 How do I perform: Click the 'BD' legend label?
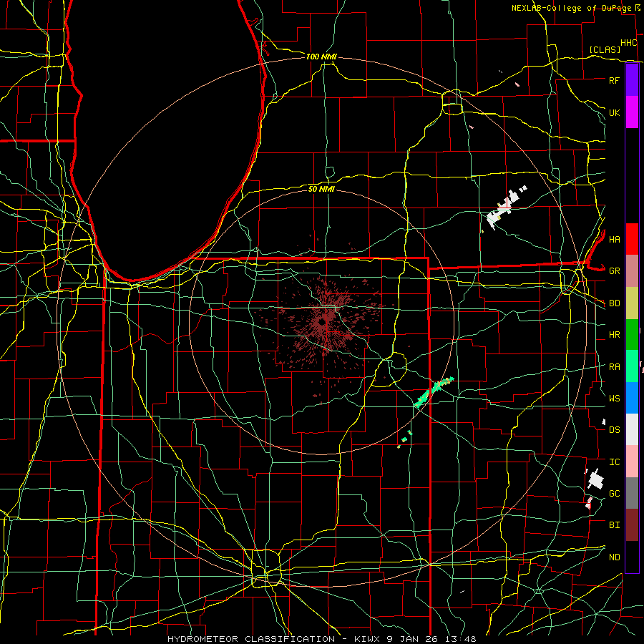click(x=614, y=303)
